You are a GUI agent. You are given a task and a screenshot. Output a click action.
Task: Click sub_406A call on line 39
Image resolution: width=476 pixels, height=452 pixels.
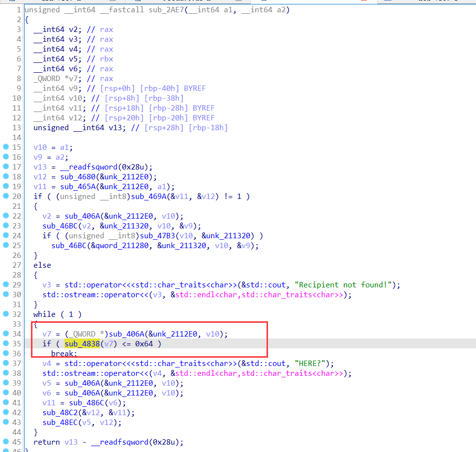click(82, 383)
